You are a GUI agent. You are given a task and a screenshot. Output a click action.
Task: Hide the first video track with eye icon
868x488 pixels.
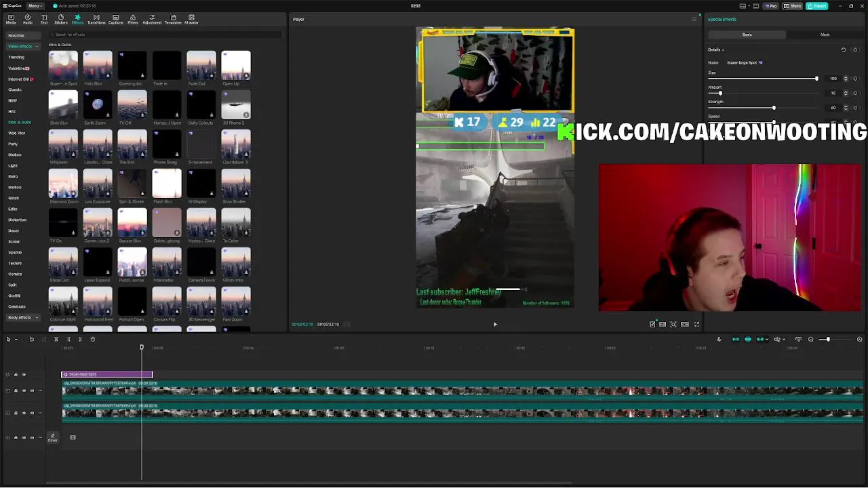(24, 390)
